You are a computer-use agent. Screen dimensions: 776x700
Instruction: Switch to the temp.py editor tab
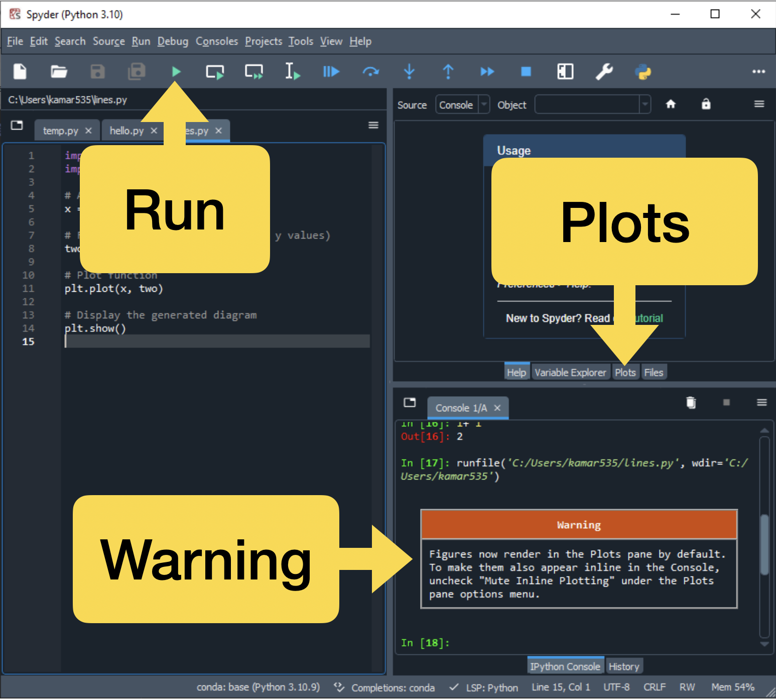coord(60,131)
